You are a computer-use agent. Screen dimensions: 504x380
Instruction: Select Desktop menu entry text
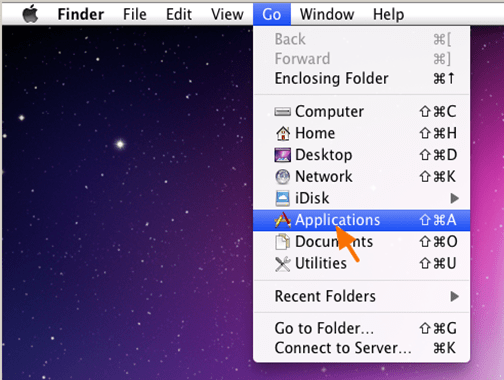point(324,155)
